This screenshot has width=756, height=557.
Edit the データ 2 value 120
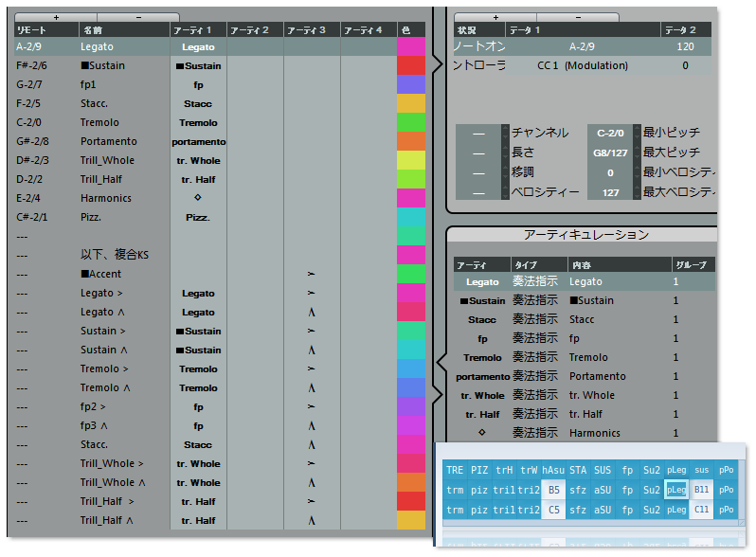pos(685,46)
